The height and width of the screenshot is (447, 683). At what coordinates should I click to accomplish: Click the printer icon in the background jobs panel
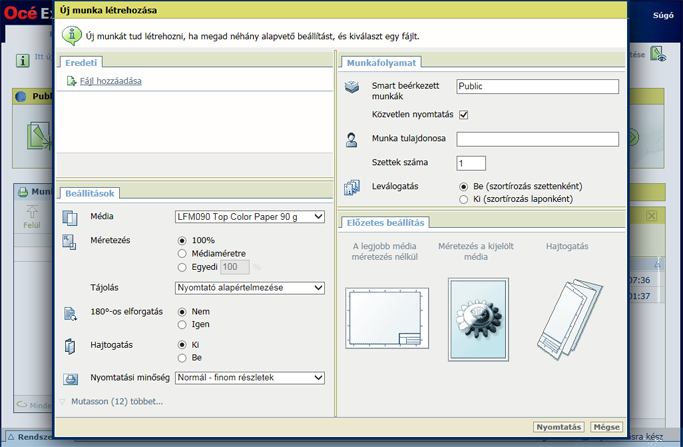(x=23, y=192)
